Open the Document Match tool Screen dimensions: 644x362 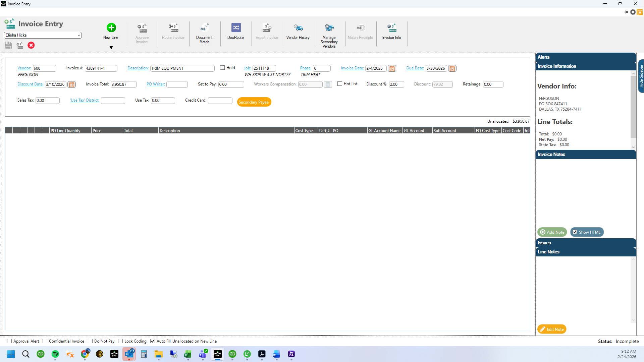(x=204, y=33)
